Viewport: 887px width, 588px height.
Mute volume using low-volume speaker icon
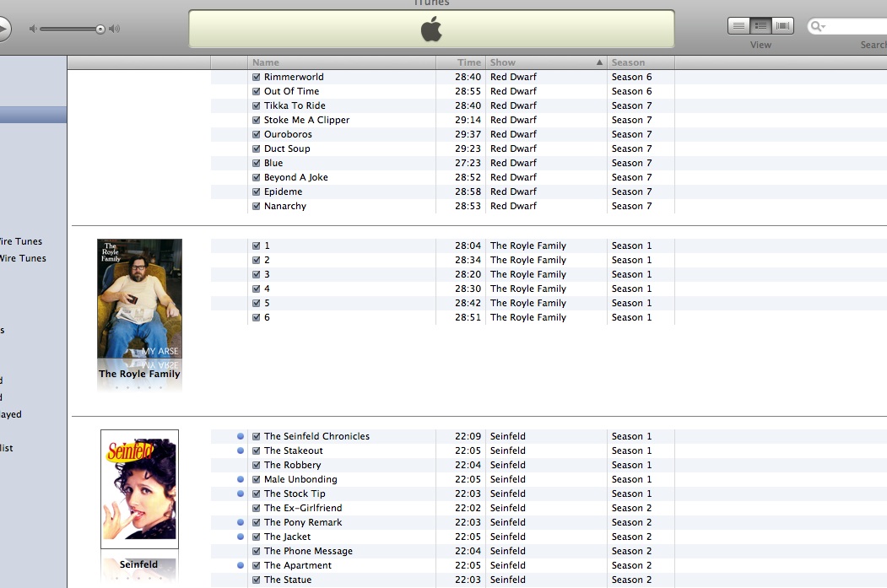point(33,29)
